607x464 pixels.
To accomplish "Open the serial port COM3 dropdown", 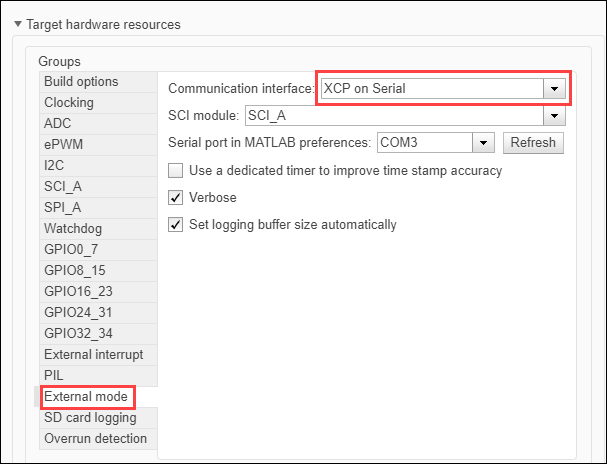I will point(485,143).
